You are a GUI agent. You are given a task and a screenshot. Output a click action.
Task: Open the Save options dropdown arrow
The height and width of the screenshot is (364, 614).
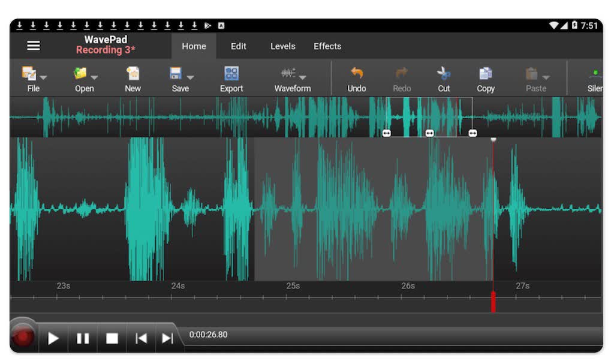click(191, 79)
